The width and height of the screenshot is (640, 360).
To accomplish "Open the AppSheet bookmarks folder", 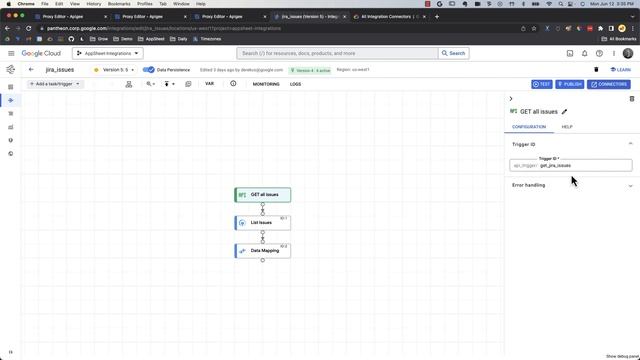I will tap(151, 39).
